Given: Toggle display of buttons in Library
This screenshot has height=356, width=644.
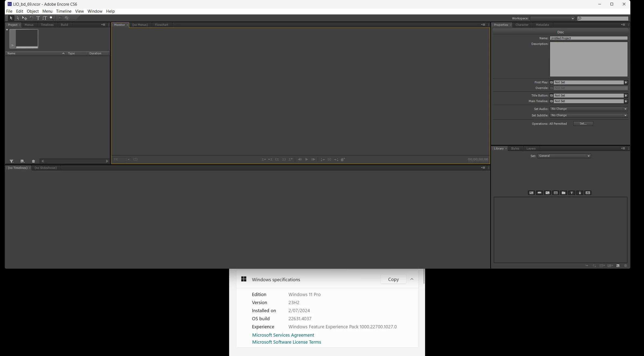Looking at the screenshot, I should (x=539, y=193).
